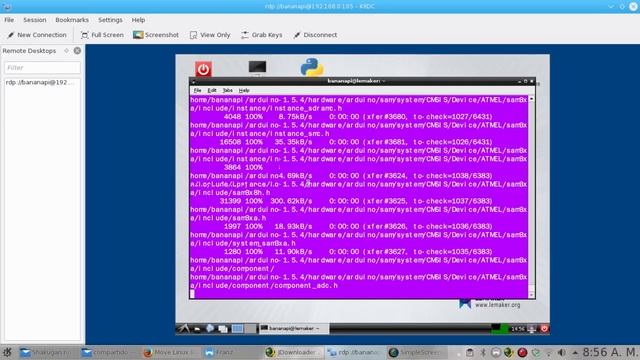Start a New Connection

pyautogui.click(x=37, y=35)
